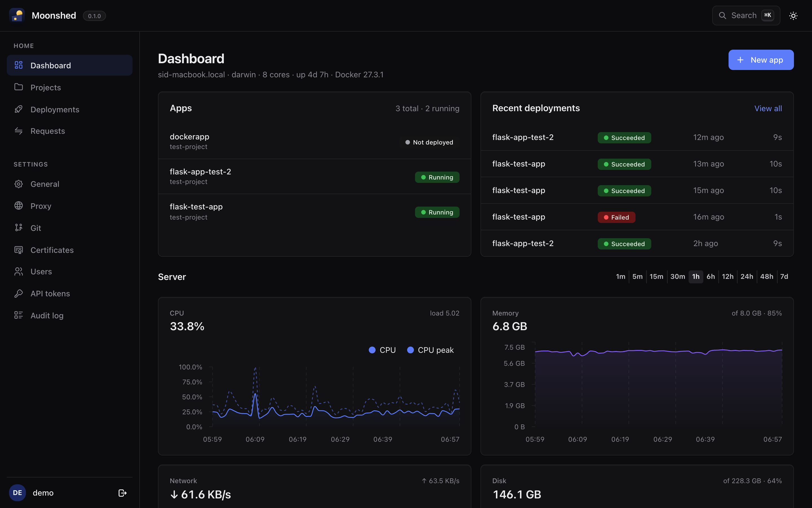The height and width of the screenshot is (508, 812).
Task: Click the logout icon next to demo
Action: click(x=122, y=493)
